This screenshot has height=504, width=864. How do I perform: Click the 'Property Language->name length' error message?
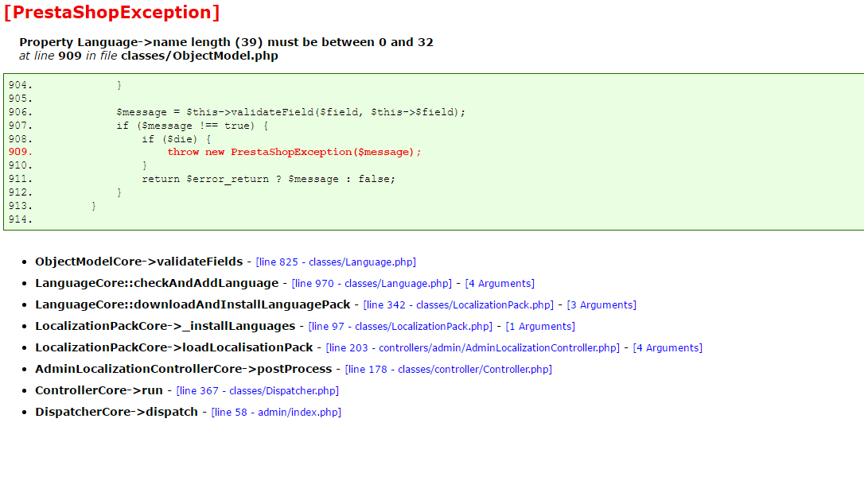pyautogui.click(x=226, y=42)
